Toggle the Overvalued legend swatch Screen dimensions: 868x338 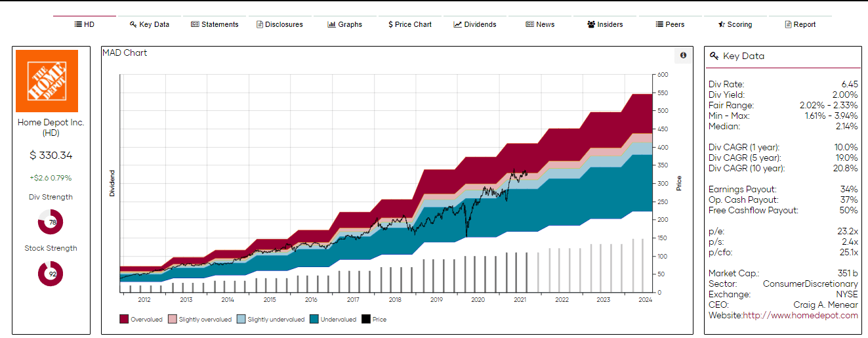123,320
